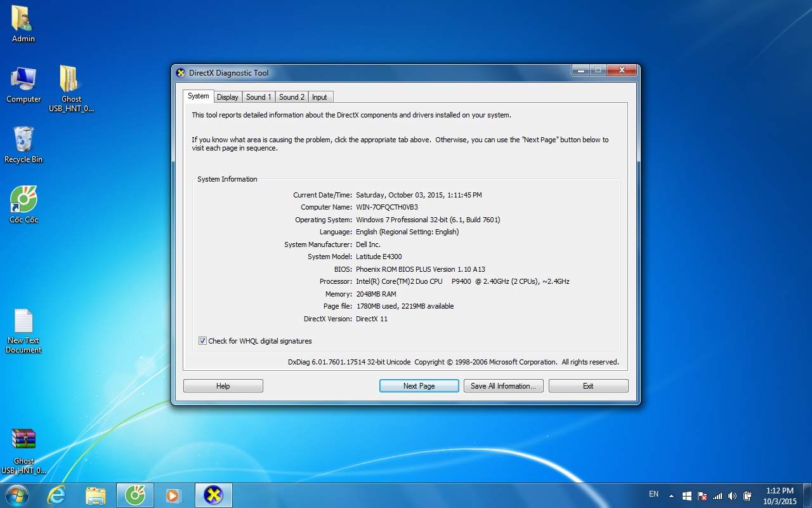
Task: Select the Recycle Bin icon
Action: [x=23, y=145]
